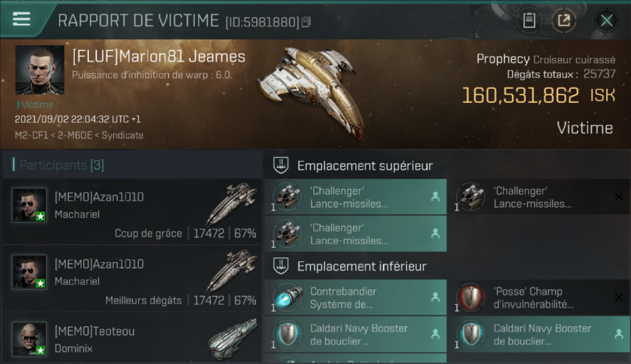Click the Dominix ship icon for Teoteou
The height and width of the screenshot is (364, 631).
[x=233, y=337]
